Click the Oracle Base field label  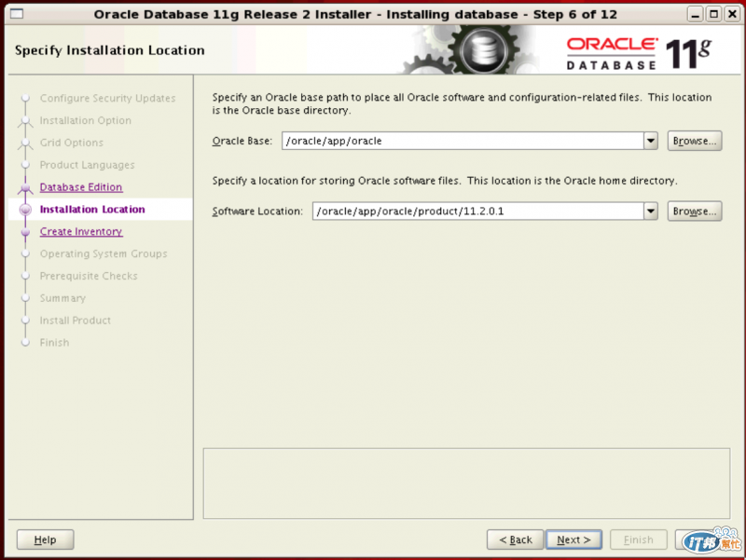click(242, 142)
